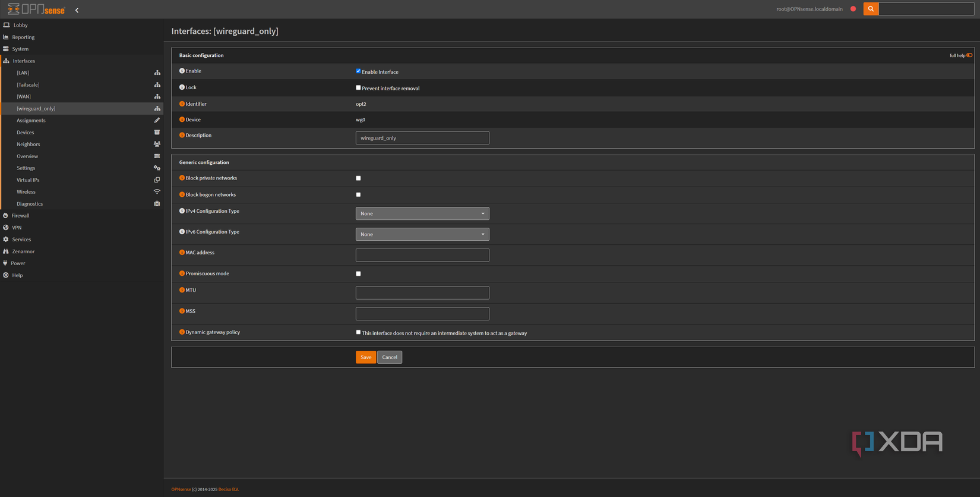Expand the Firewall menu section
The width and height of the screenshot is (980, 497).
pos(20,216)
